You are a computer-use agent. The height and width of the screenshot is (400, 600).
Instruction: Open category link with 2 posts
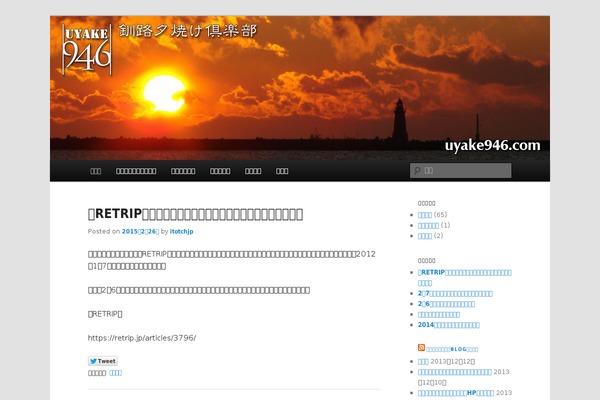(425, 236)
